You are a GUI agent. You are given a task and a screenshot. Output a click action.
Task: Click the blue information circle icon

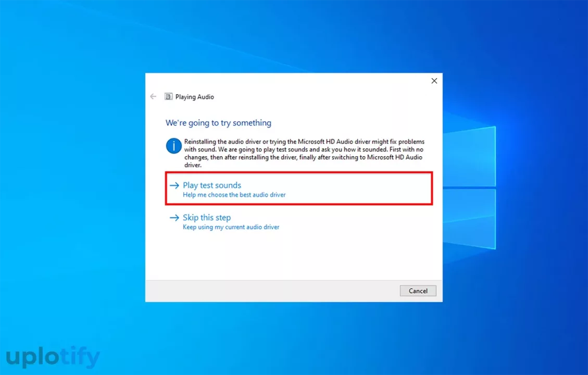(173, 146)
